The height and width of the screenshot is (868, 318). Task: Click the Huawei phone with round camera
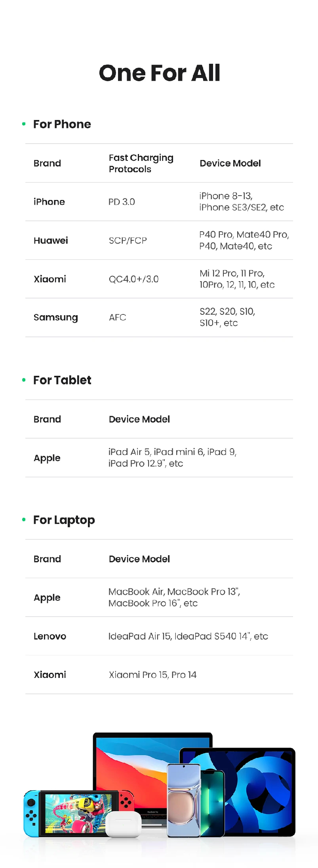(184, 800)
